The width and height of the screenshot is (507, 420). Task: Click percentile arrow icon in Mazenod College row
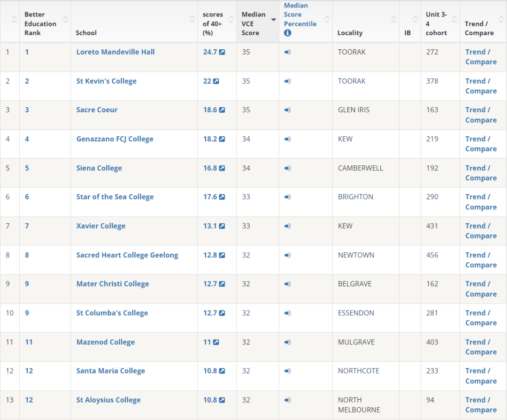pos(287,342)
